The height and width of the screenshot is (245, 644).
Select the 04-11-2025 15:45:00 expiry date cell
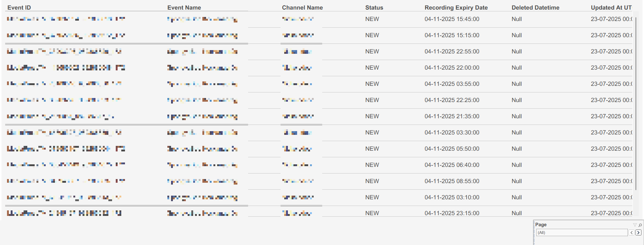point(452,19)
